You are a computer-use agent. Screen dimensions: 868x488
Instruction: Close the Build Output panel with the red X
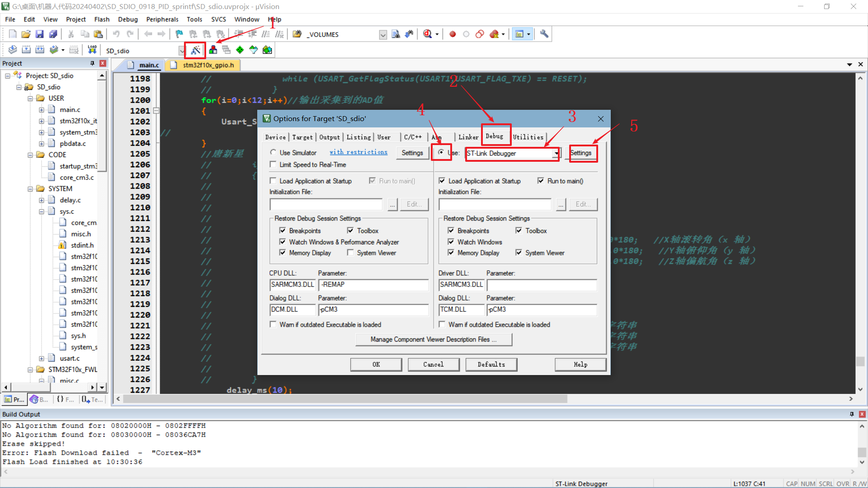(862, 414)
